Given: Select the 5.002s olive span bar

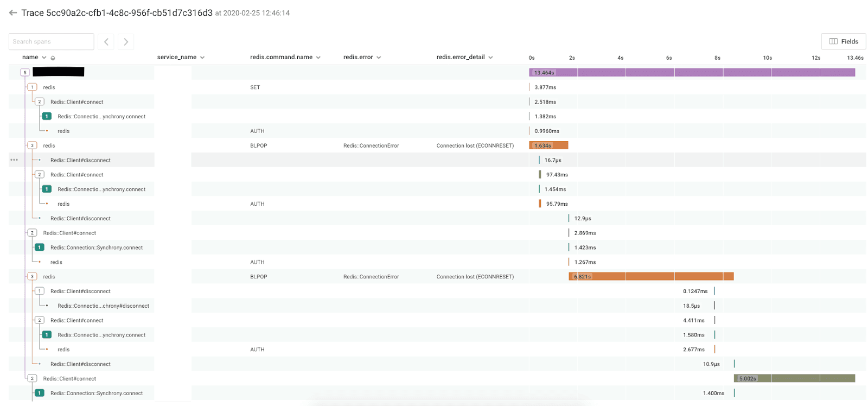Looking at the screenshot, I should pyautogui.click(x=794, y=378).
